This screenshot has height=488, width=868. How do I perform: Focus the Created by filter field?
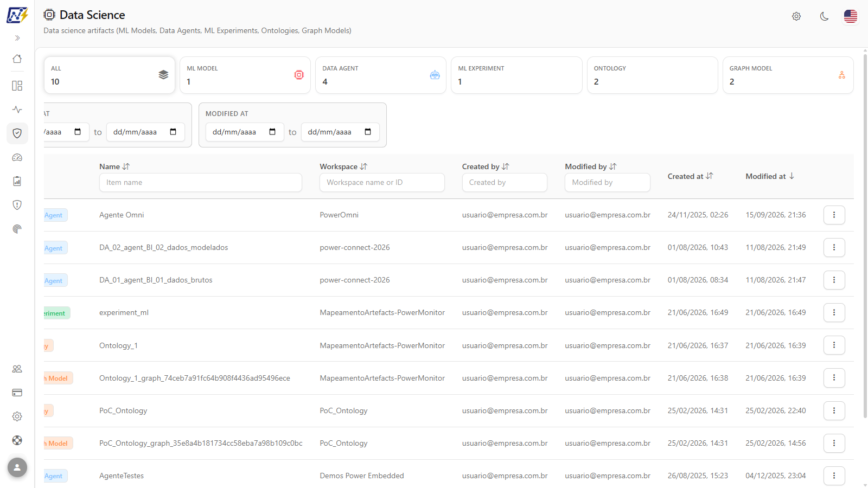click(x=505, y=182)
